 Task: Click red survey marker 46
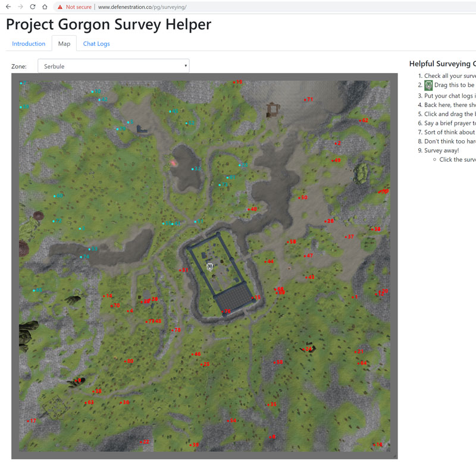(196, 354)
